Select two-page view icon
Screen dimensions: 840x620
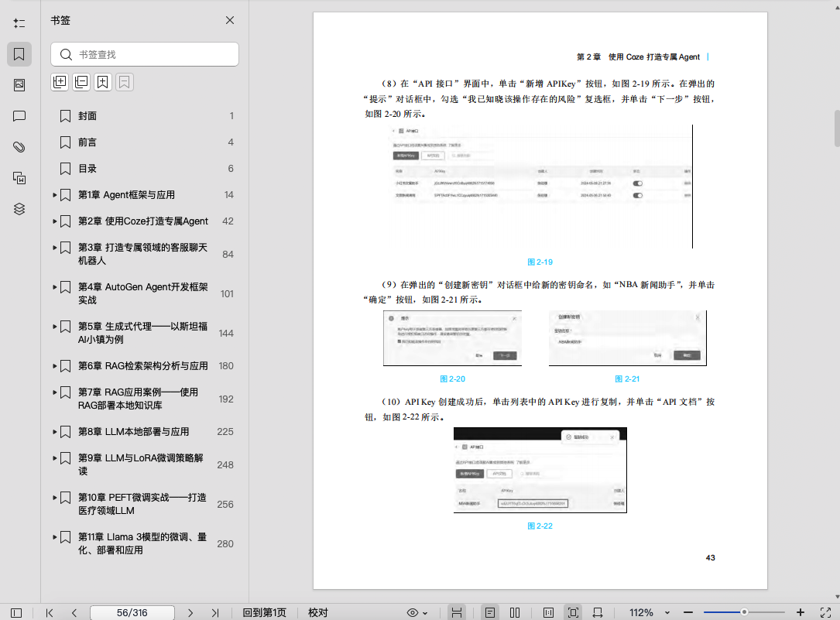tap(515, 612)
